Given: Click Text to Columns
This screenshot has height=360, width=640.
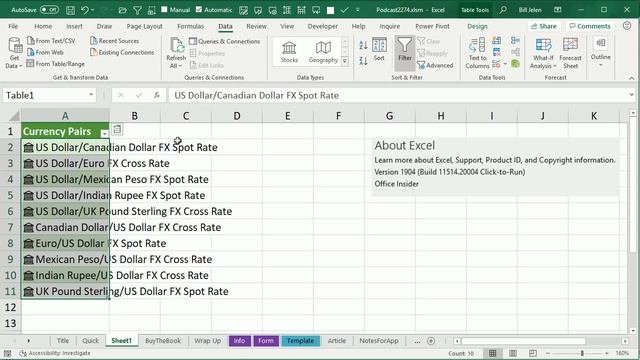Looking at the screenshot, I should coord(477,53).
